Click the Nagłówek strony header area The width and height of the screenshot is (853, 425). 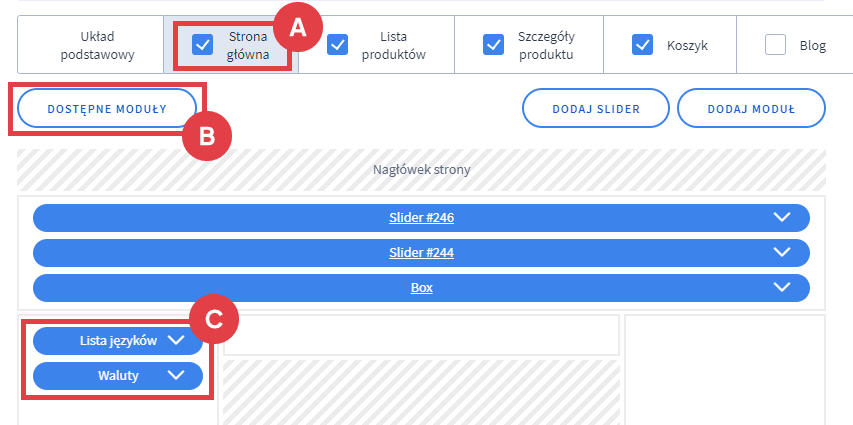coord(421,169)
